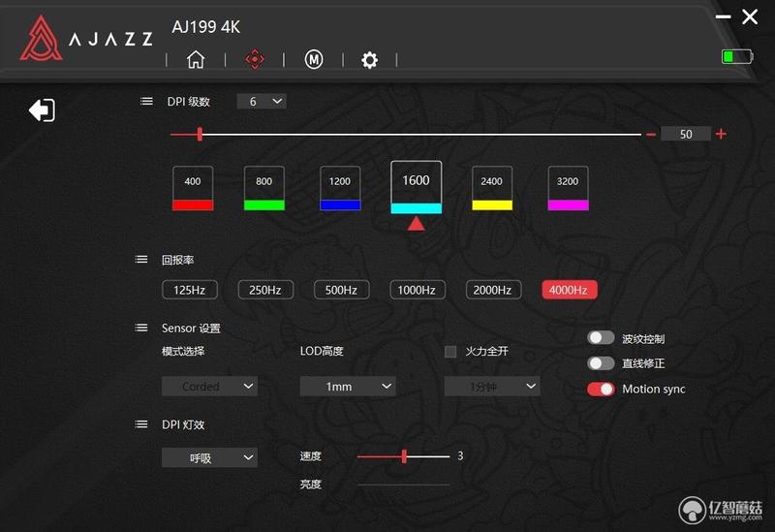Increase DPI value with plus button
This screenshot has width=775, height=532.
point(721,134)
